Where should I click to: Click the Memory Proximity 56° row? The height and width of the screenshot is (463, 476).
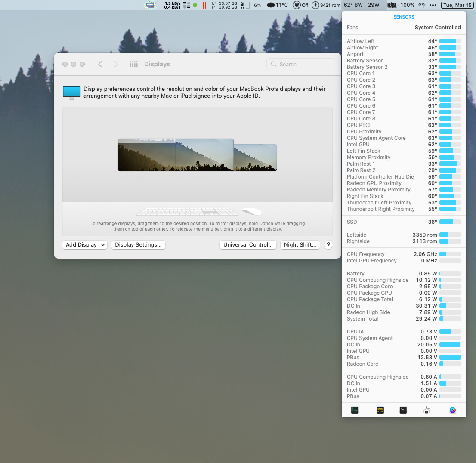[404, 157]
